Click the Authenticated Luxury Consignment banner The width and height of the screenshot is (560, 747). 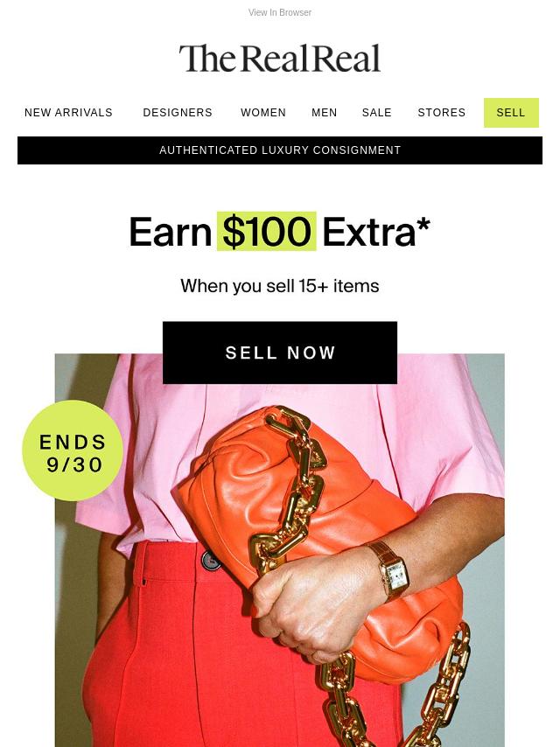(x=280, y=150)
